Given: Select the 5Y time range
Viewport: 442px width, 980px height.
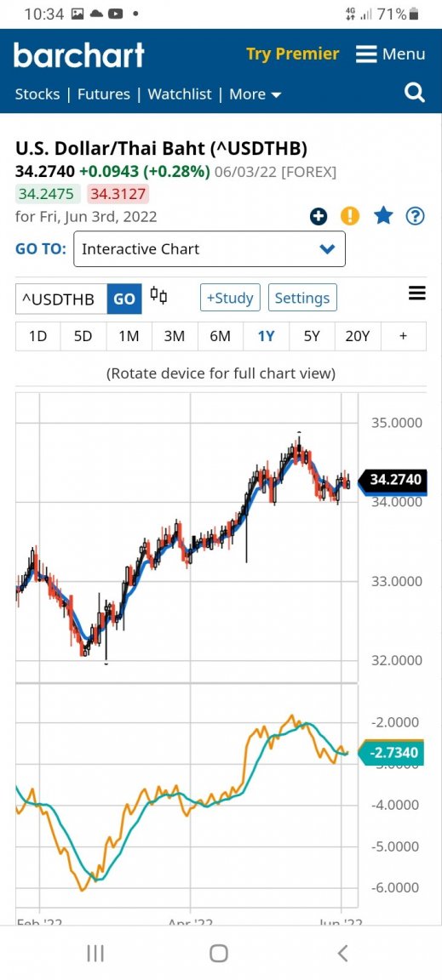Looking at the screenshot, I should click(x=312, y=336).
